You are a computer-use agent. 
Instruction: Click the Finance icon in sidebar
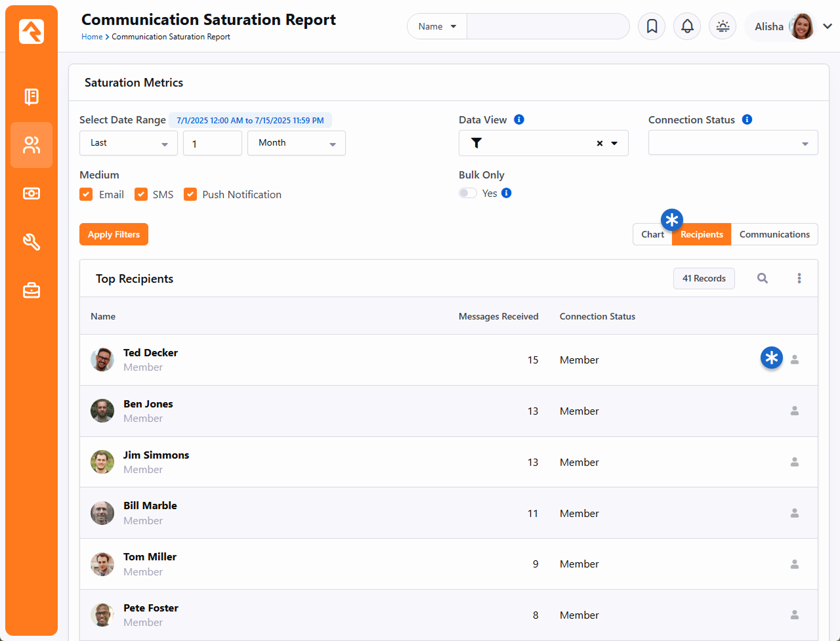(x=31, y=194)
